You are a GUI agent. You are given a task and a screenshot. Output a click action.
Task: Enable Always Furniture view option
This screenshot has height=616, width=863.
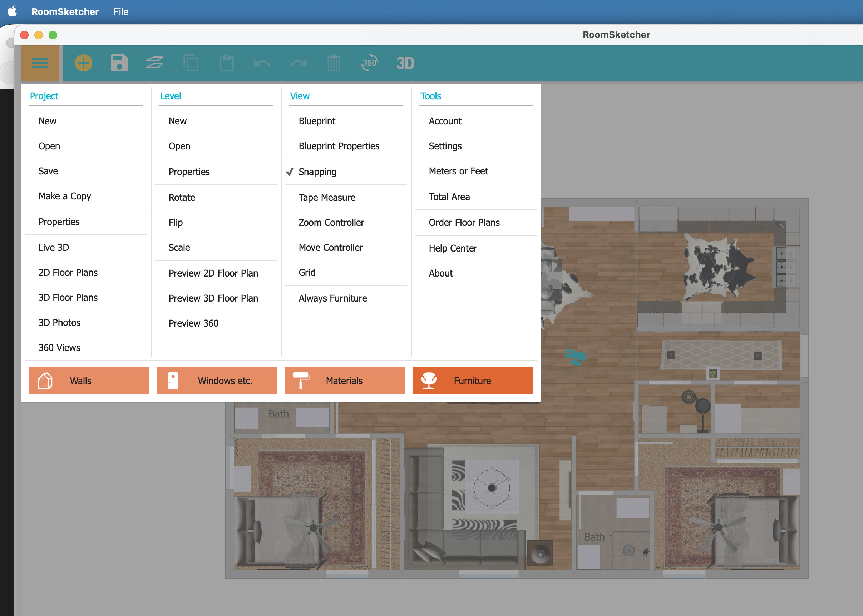coord(332,298)
